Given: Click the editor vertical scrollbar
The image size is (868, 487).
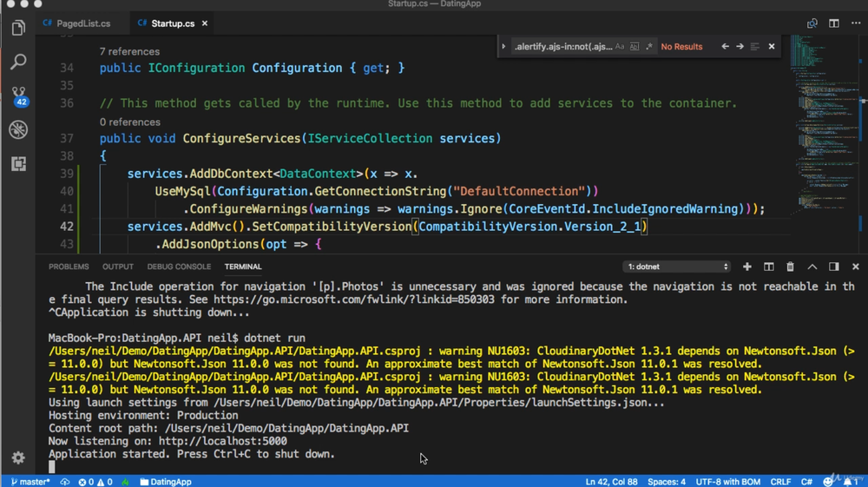Looking at the screenshot, I should click(x=863, y=144).
